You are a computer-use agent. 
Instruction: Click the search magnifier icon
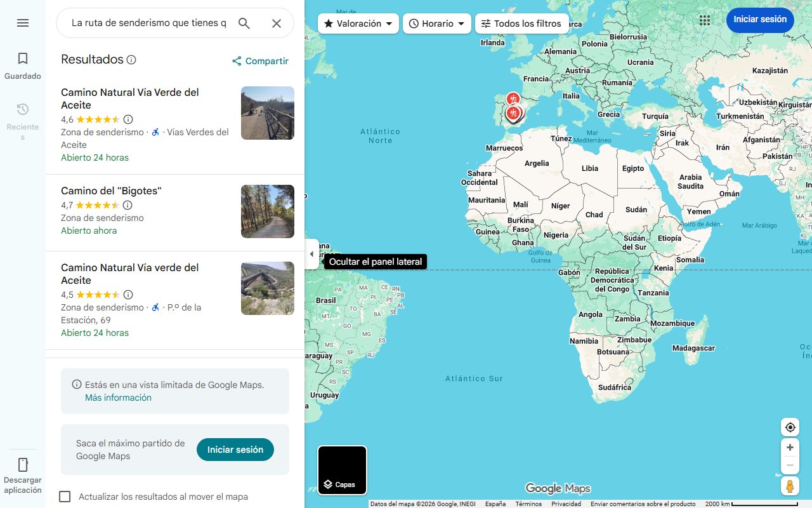(x=244, y=23)
